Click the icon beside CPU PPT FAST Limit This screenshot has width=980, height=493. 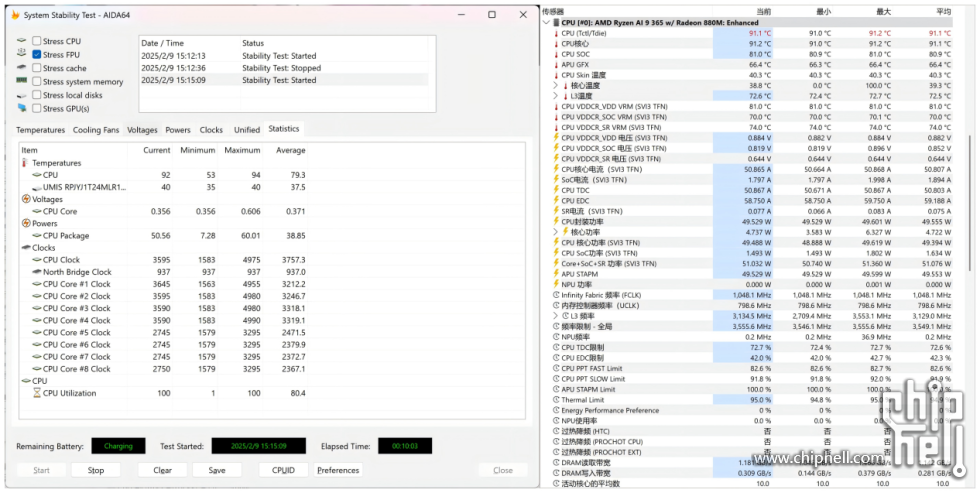[x=556, y=369]
